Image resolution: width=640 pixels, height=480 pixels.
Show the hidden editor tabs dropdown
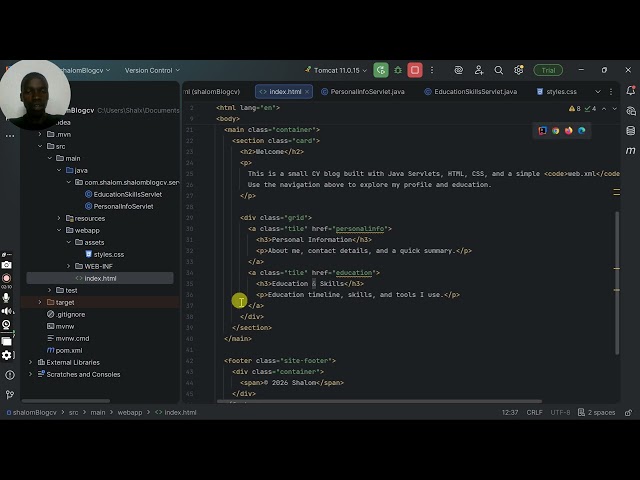598,92
